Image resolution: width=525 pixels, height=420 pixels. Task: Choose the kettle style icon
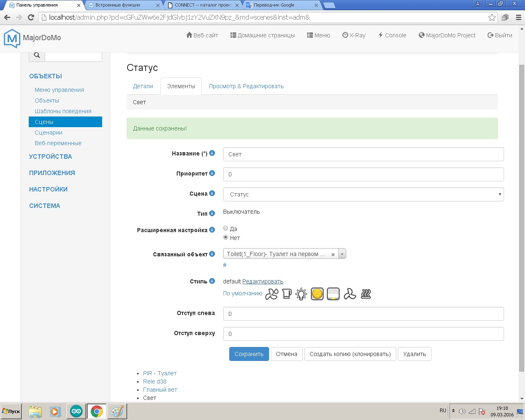pyautogui.click(x=287, y=294)
